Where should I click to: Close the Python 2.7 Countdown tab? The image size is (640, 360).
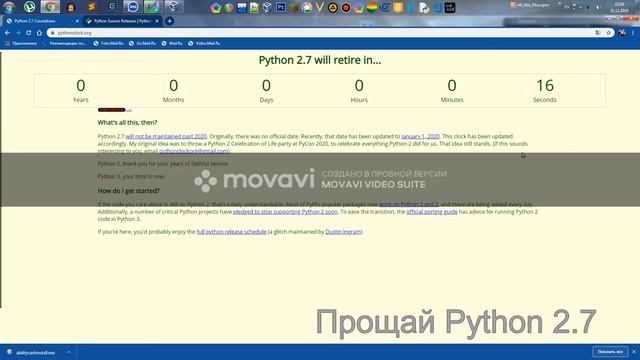(x=77, y=21)
